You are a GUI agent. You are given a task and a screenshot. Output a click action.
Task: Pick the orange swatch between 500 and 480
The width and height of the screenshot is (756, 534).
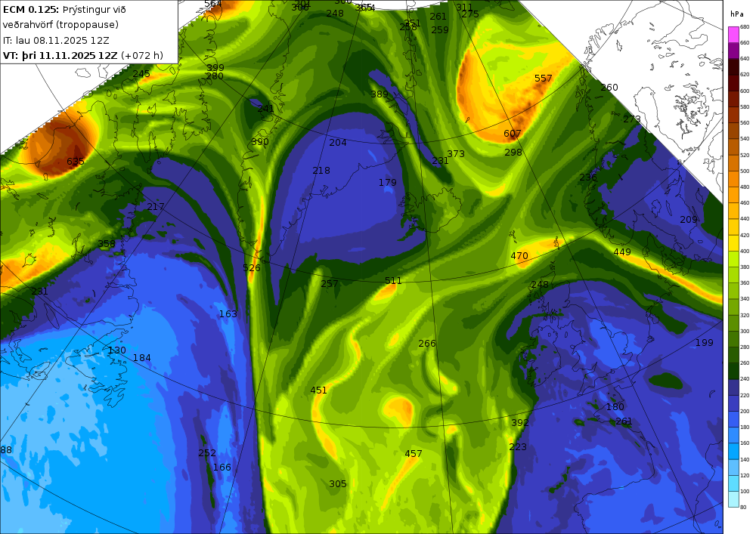[733, 179]
